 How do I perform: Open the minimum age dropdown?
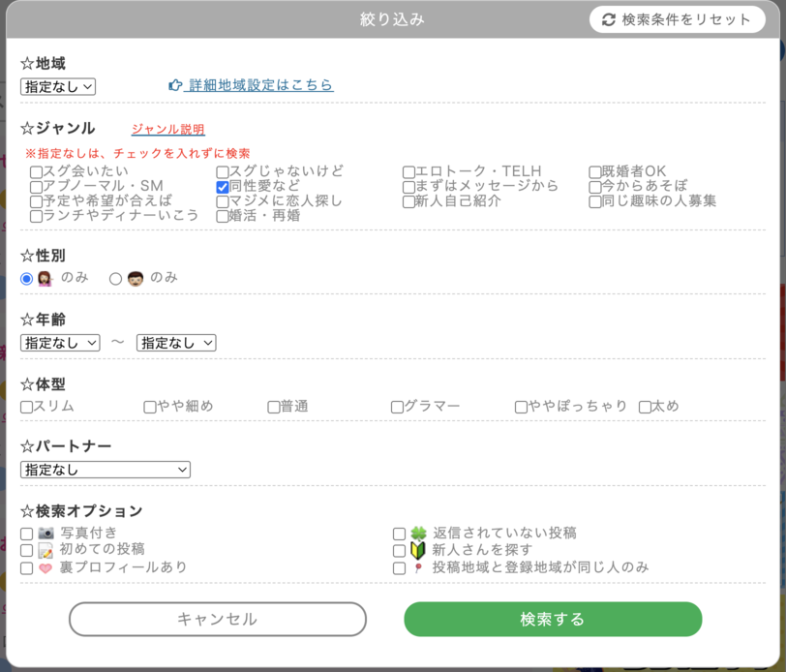point(60,343)
